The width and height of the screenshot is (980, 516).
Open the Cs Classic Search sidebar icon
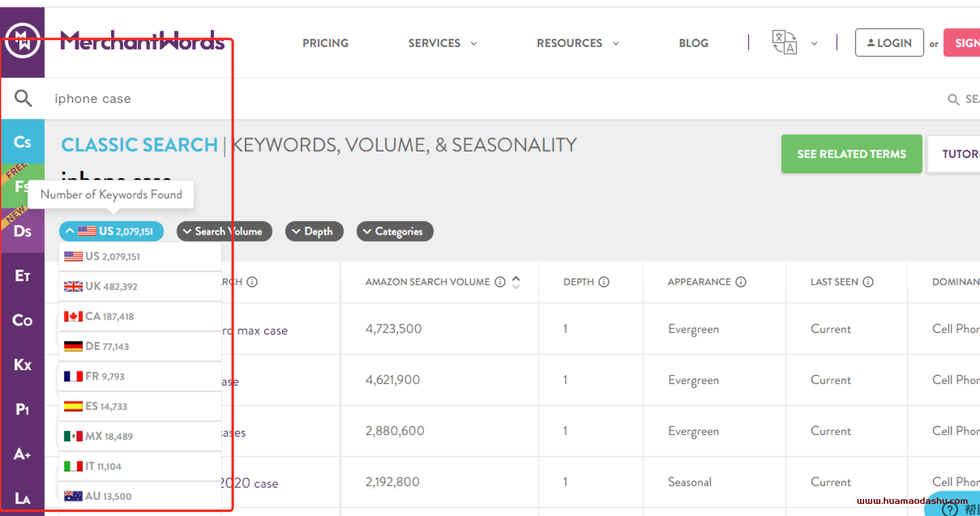coord(22,142)
